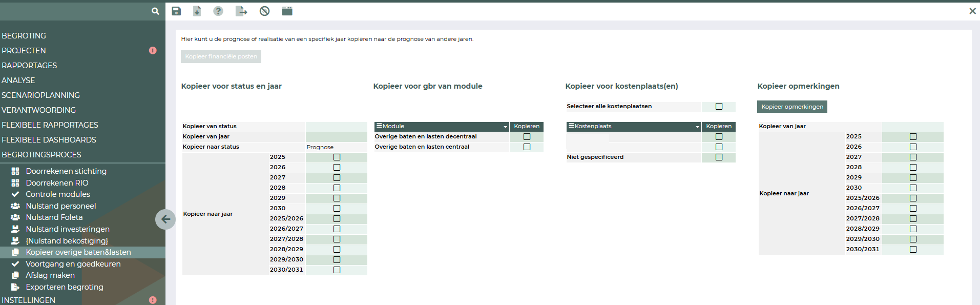
Task: Click the file export arrow icon
Action: point(241,11)
